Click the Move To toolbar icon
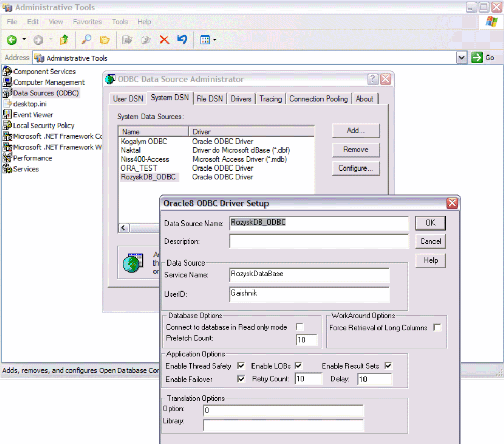The height and width of the screenshot is (444, 504). (127, 40)
